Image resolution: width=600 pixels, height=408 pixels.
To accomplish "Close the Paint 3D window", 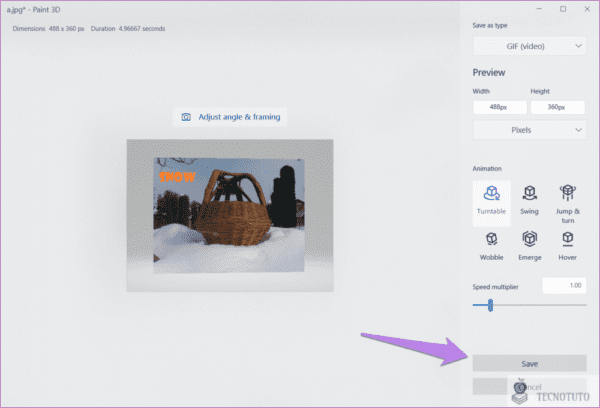I will 587,9.
